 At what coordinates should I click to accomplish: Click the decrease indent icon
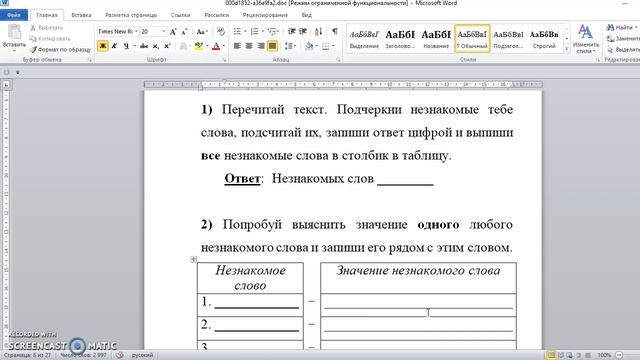pos(291,31)
